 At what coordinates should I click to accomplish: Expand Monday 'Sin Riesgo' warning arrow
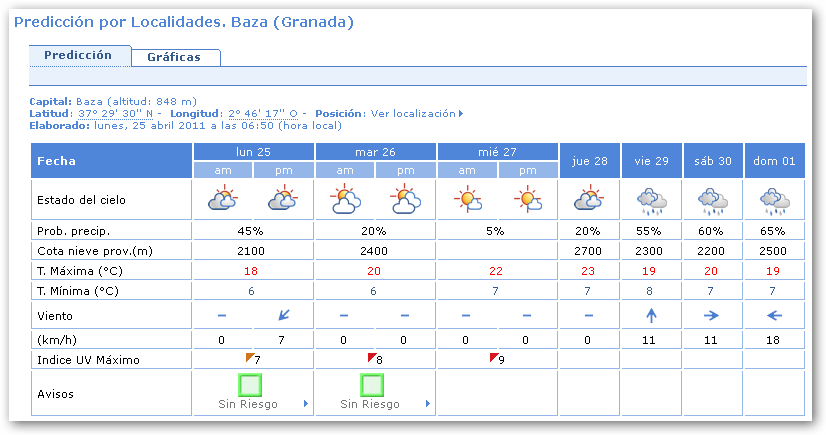305,404
